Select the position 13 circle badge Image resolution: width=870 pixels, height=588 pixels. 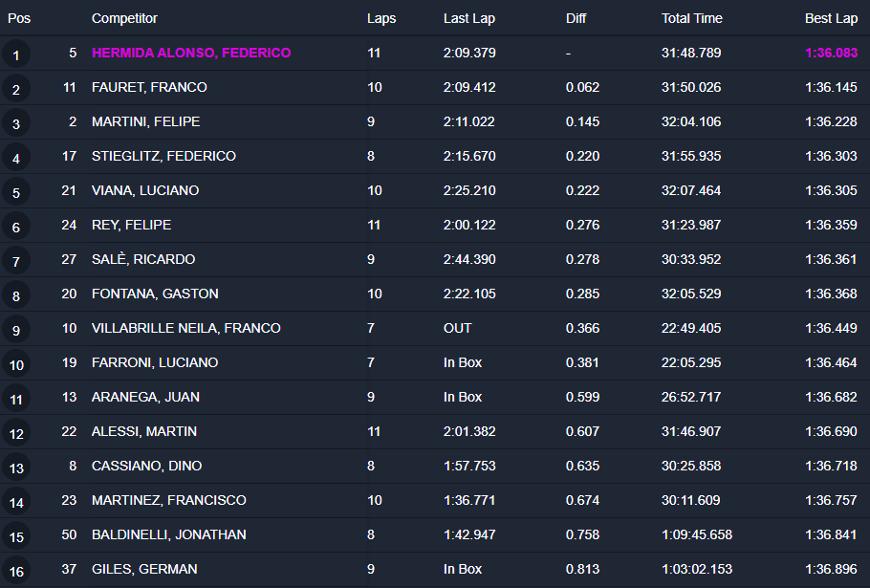(16, 468)
